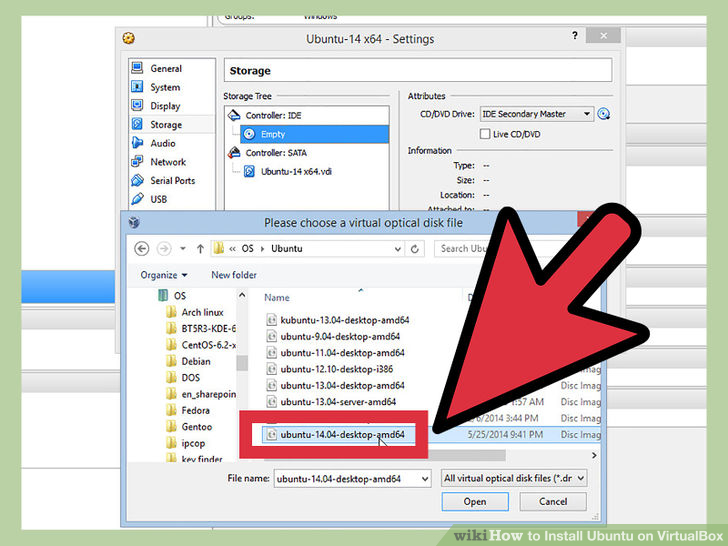Enable the Live CD/DVD checkbox
This screenshot has width=728, height=546.
pos(485,134)
